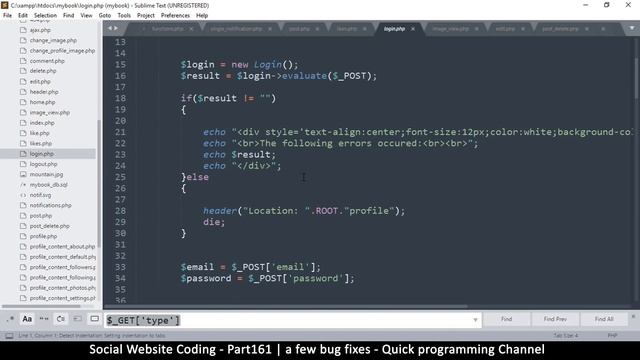
Task: Click the logout.php file icon
Action: click(23, 164)
